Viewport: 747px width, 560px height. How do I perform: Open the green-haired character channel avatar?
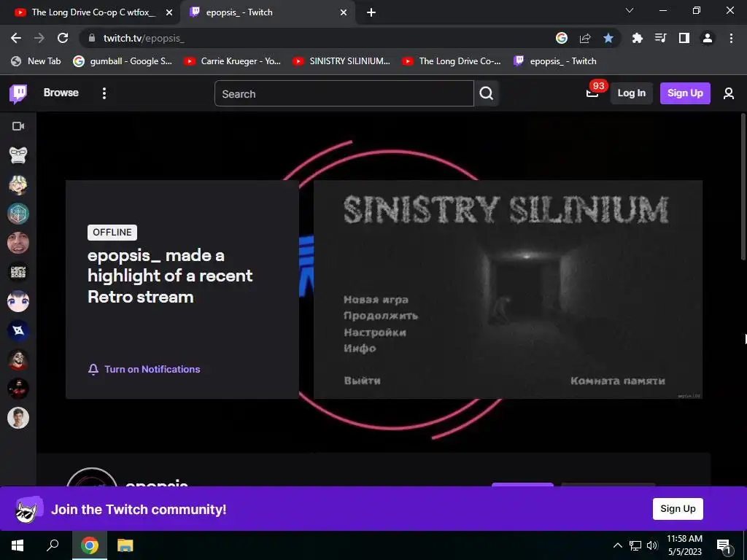[18, 184]
